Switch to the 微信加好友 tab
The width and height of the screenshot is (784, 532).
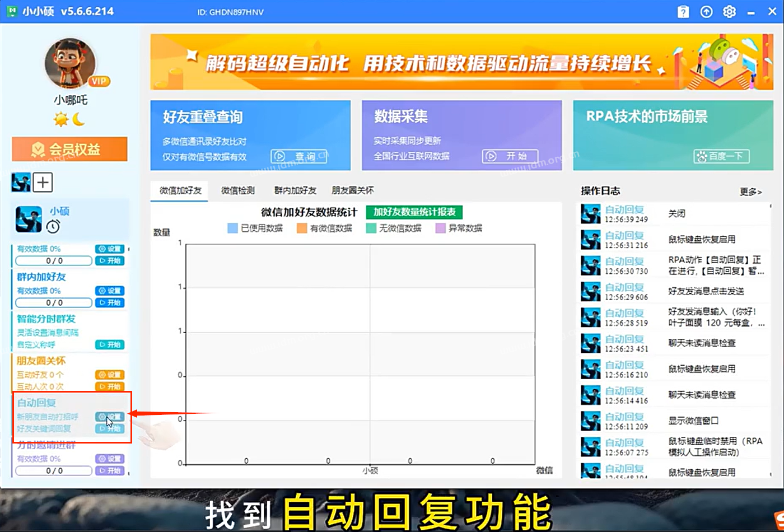point(180,190)
